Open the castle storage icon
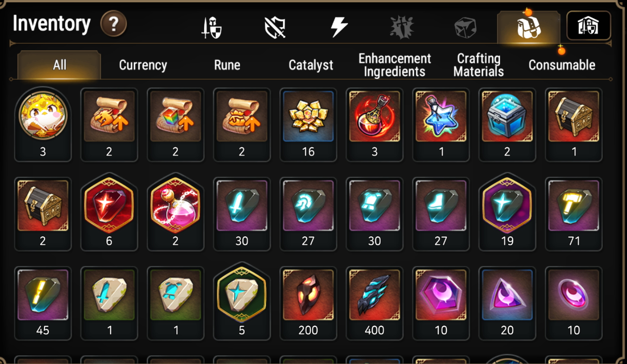Screen dimensions: 627x364 (589, 25)
